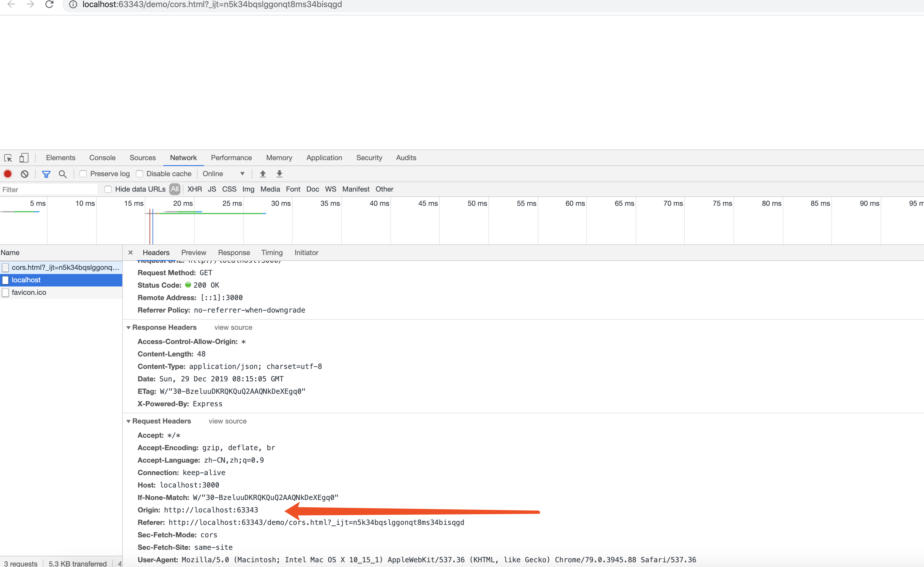Click view source for Response Headers
The height and width of the screenshot is (567, 924).
(x=233, y=327)
